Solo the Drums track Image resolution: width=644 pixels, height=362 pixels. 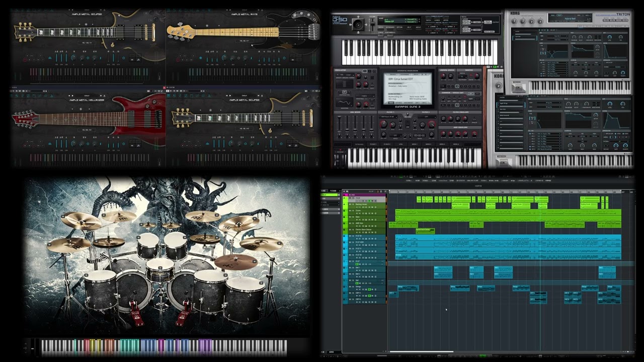click(x=353, y=211)
